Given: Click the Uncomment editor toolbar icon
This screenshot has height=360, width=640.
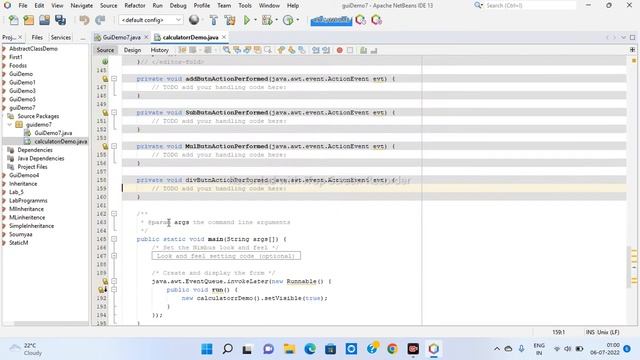Looking at the screenshot, I should click(373, 50).
